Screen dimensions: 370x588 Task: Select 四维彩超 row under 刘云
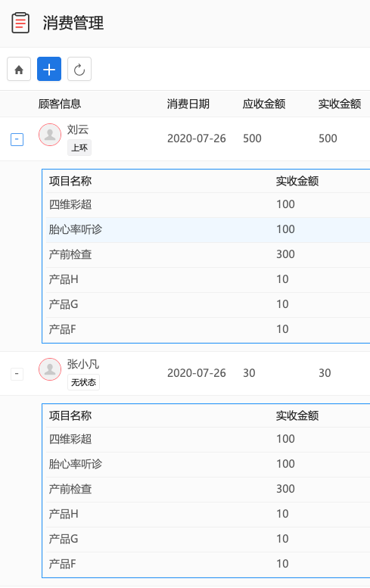pos(208,205)
